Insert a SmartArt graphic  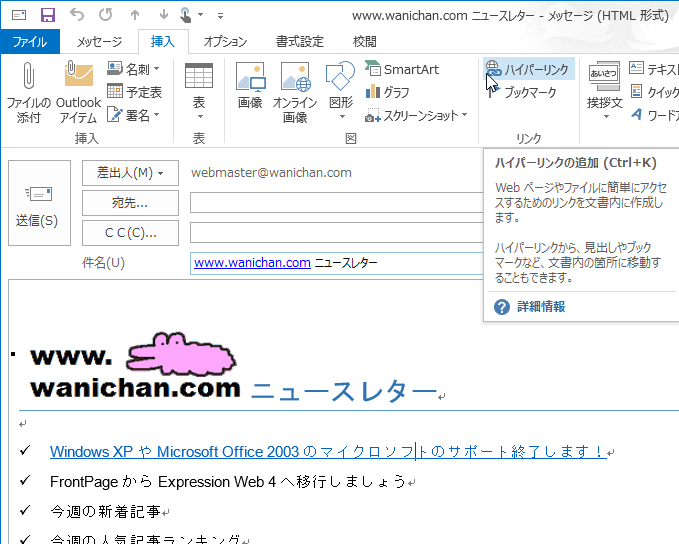[x=402, y=69]
